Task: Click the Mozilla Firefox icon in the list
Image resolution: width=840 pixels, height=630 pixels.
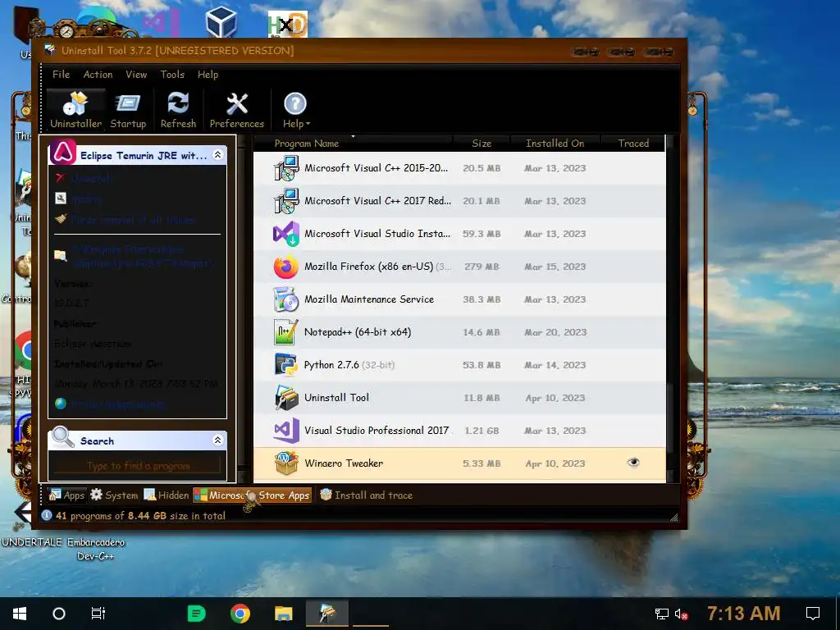Action: (x=286, y=267)
